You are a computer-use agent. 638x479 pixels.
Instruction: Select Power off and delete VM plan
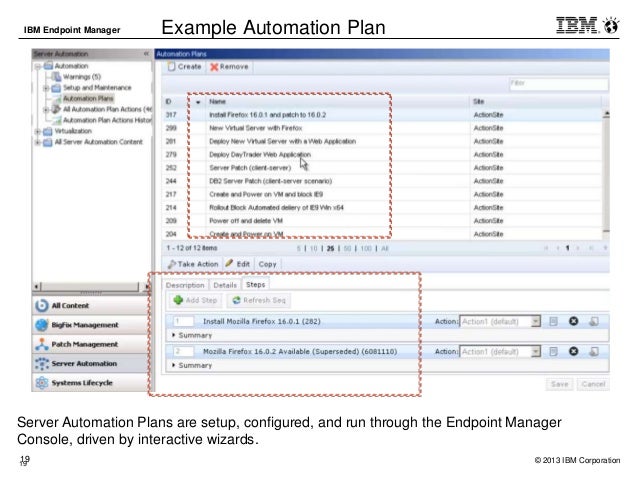coord(382,221)
